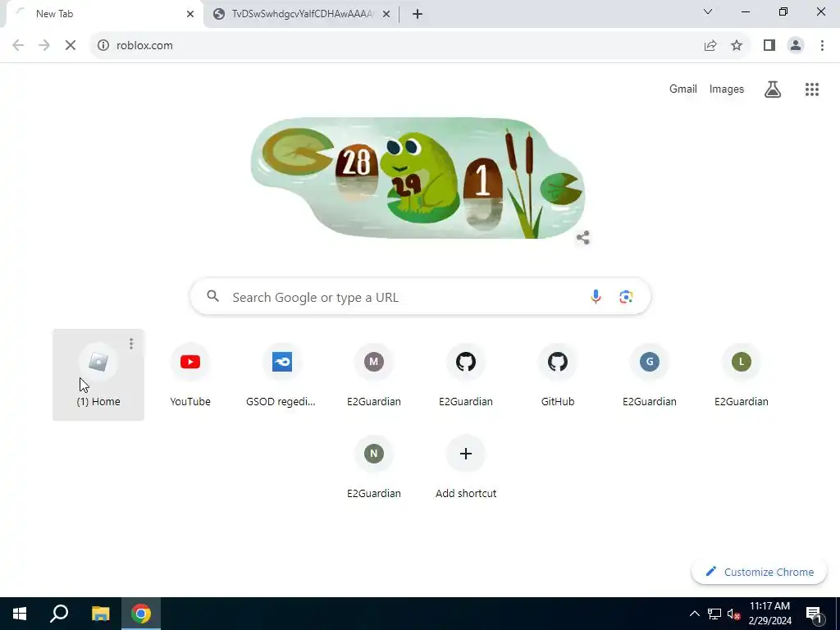This screenshot has width=840, height=630.
Task: Open the GitHub shortcut
Action: coord(558,374)
